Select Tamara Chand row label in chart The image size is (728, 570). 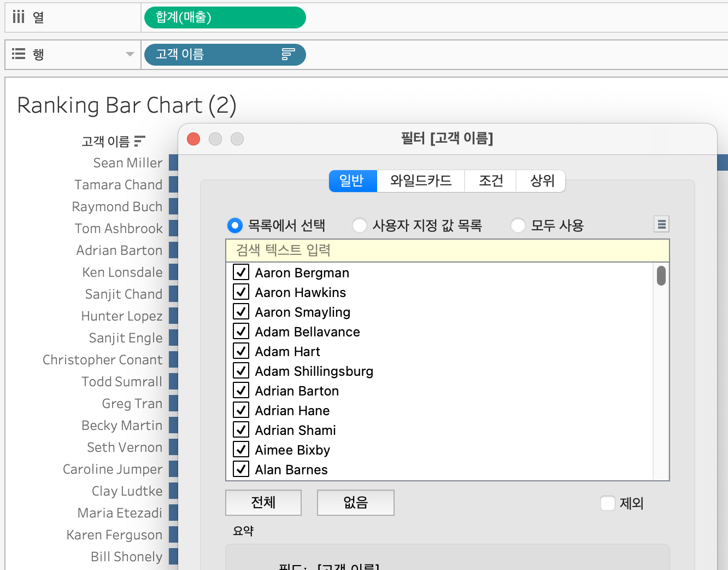click(119, 185)
